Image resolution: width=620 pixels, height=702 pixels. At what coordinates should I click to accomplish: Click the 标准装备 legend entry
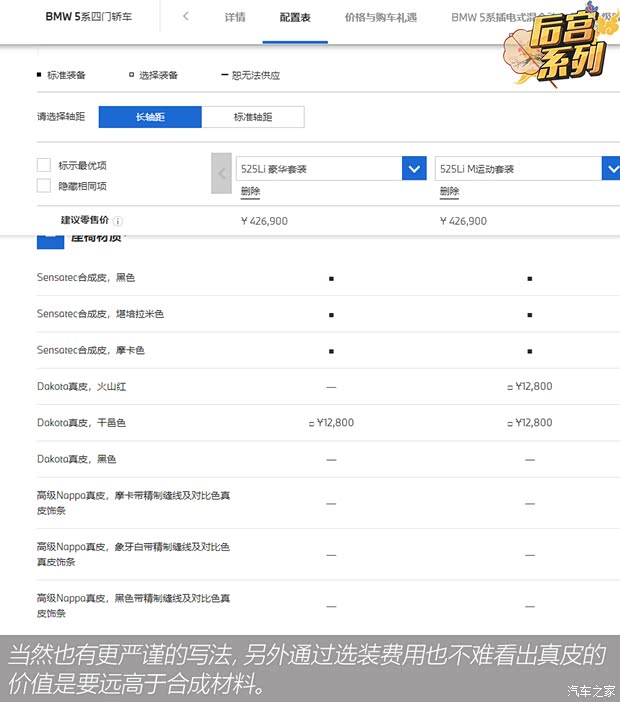pos(61,75)
